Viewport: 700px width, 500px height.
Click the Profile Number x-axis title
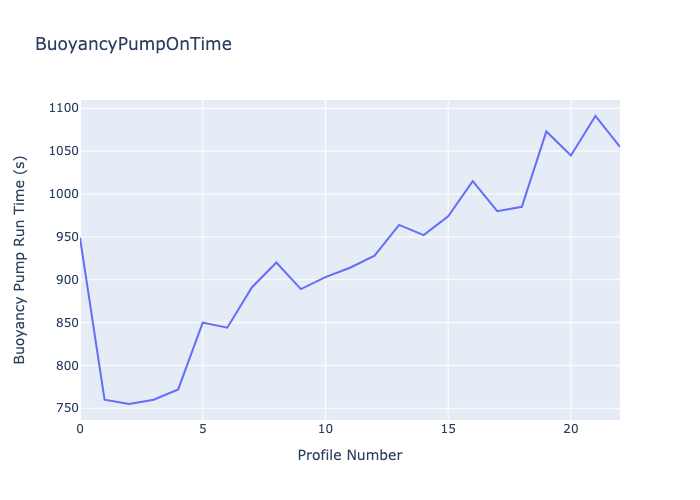(350, 456)
